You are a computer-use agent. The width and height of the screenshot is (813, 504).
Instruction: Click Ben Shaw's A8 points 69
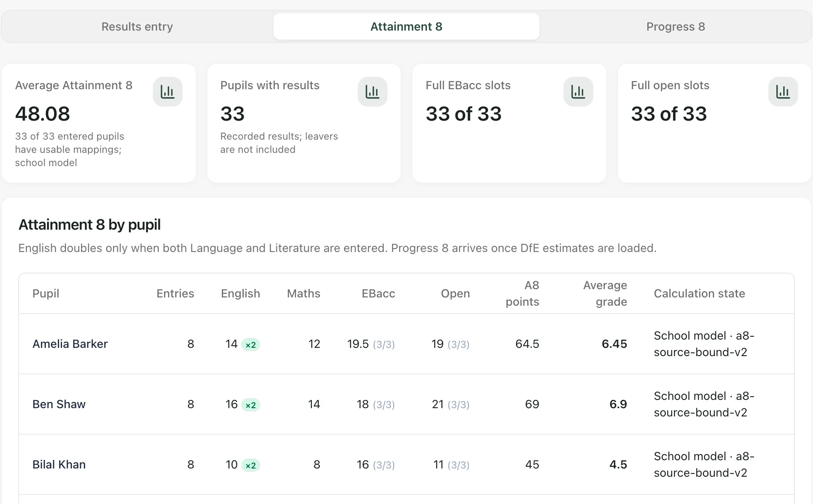532,404
